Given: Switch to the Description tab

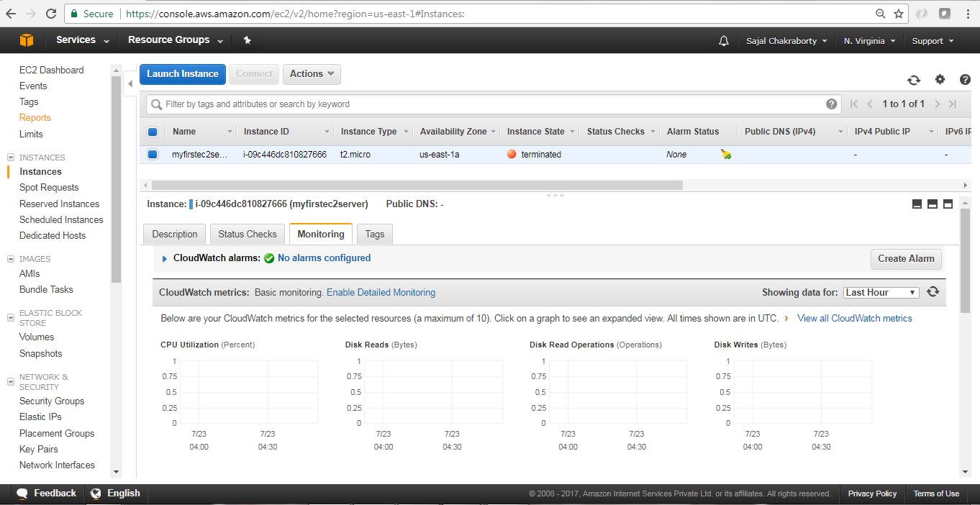Looking at the screenshot, I should click(175, 234).
